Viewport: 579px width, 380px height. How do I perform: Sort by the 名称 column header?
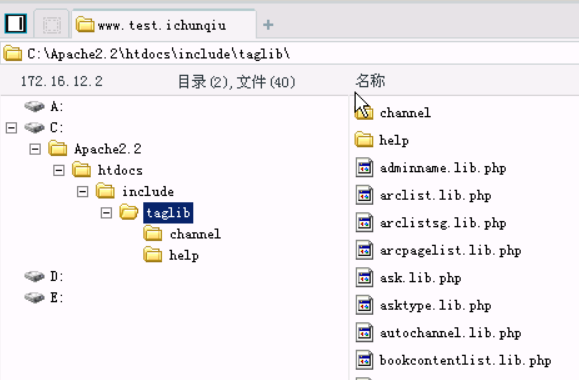(x=370, y=81)
